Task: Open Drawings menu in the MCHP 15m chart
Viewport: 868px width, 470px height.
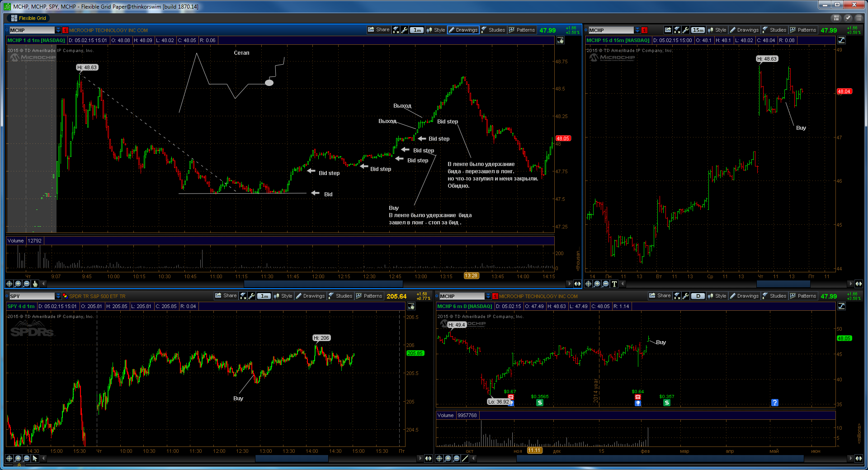Action: [x=744, y=30]
